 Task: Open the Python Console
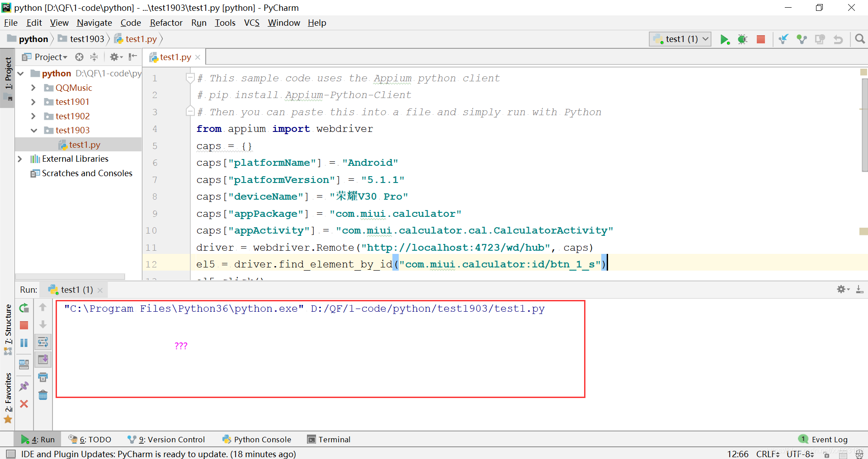click(x=257, y=439)
